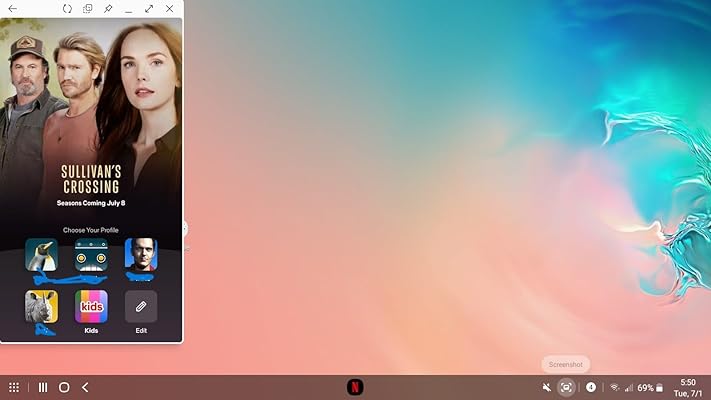711x400 pixels.
Task: Expand Netflix window to full screen
Action: (x=149, y=9)
